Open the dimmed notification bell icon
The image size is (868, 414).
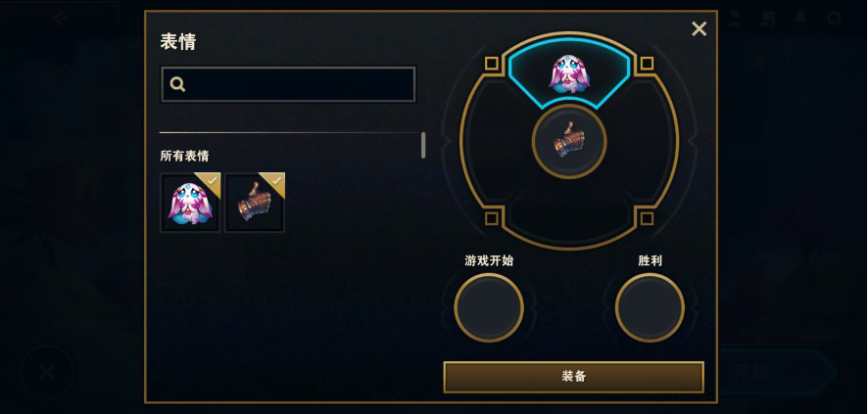tap(800, 19)
